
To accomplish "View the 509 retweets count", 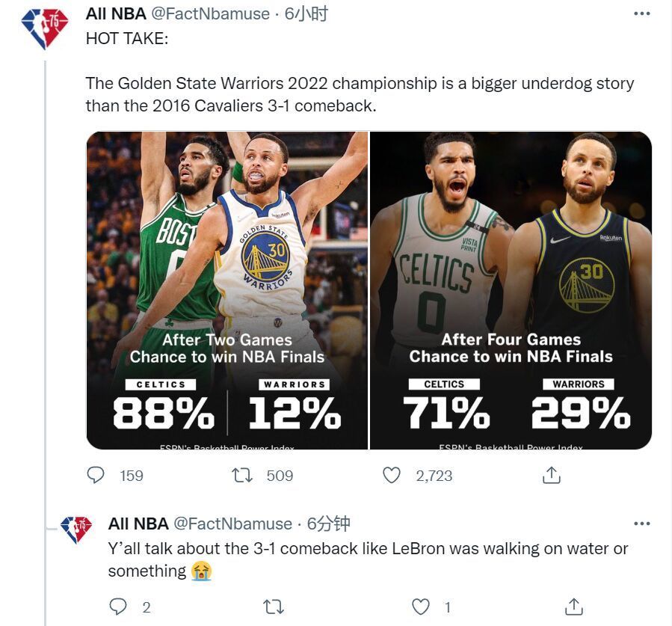I will 280,476.
